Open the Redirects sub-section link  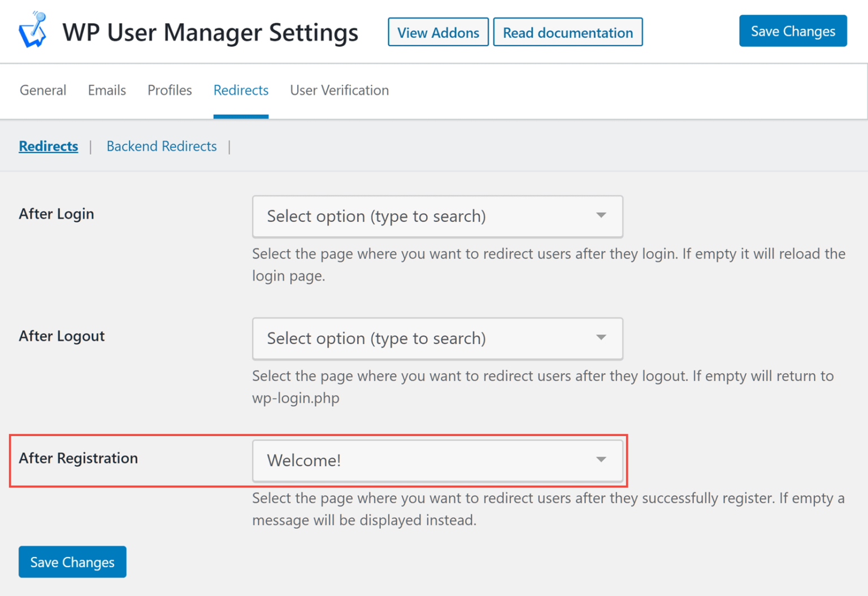click(x=48, y=146)
